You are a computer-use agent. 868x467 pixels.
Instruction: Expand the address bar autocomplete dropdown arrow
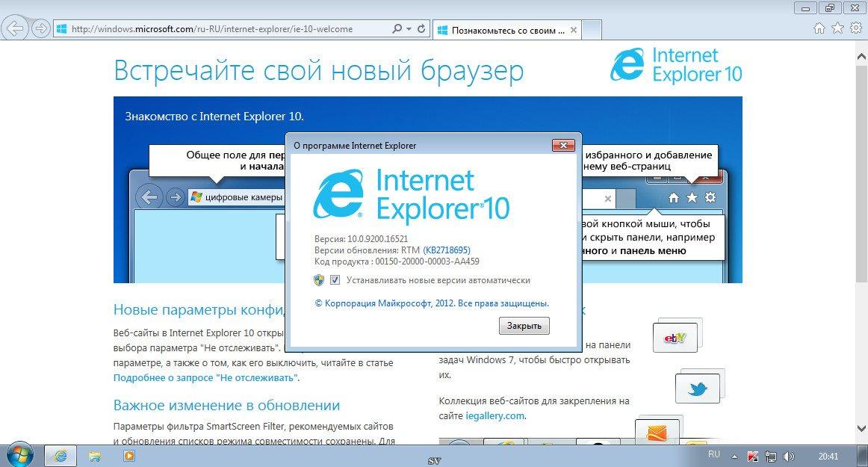(x=409, y=29)
